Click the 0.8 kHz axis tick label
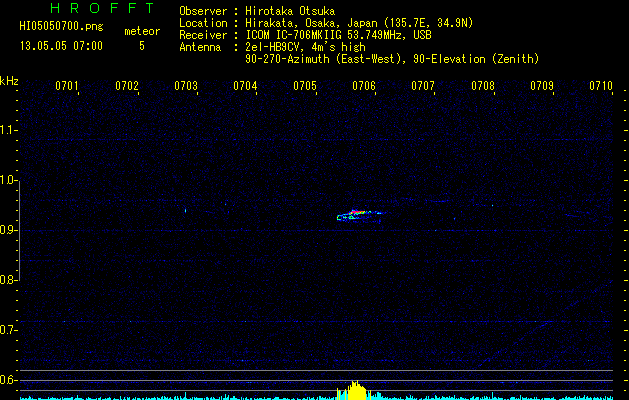Screen dimensions: 629x400 tap(8, 280)
